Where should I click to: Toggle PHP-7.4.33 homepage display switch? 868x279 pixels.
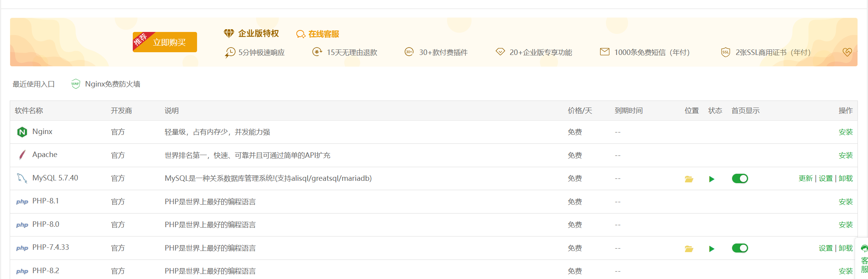tap(740, 248)
